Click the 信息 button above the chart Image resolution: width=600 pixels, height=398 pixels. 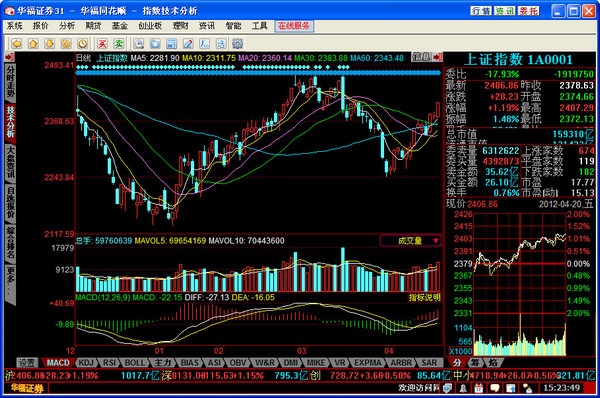click(422, 57)
